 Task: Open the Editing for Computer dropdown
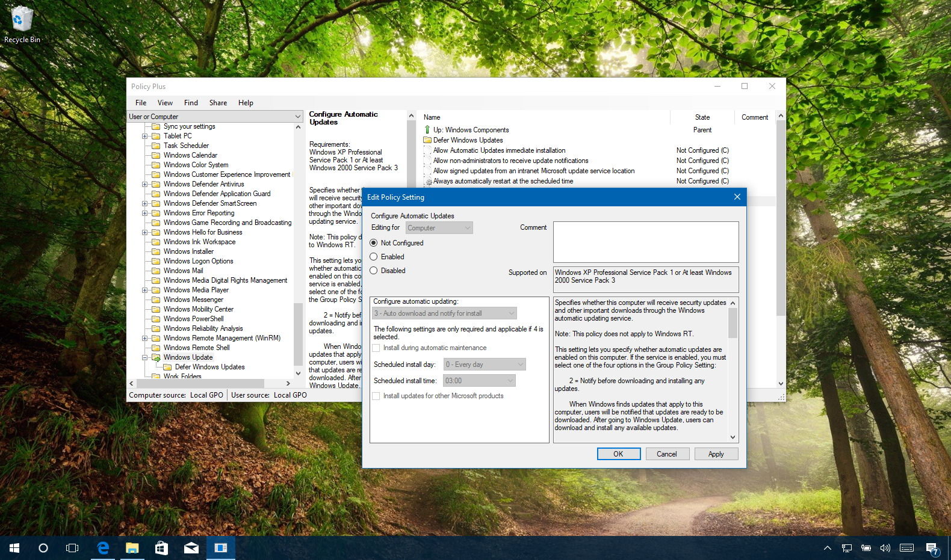coord(439,228)
